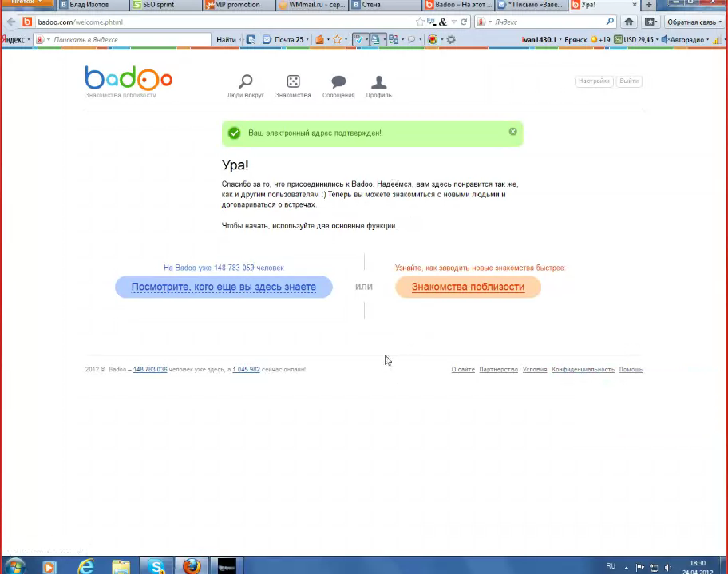Open Windows Media Player taskbar icon

[x=49, y=567]
